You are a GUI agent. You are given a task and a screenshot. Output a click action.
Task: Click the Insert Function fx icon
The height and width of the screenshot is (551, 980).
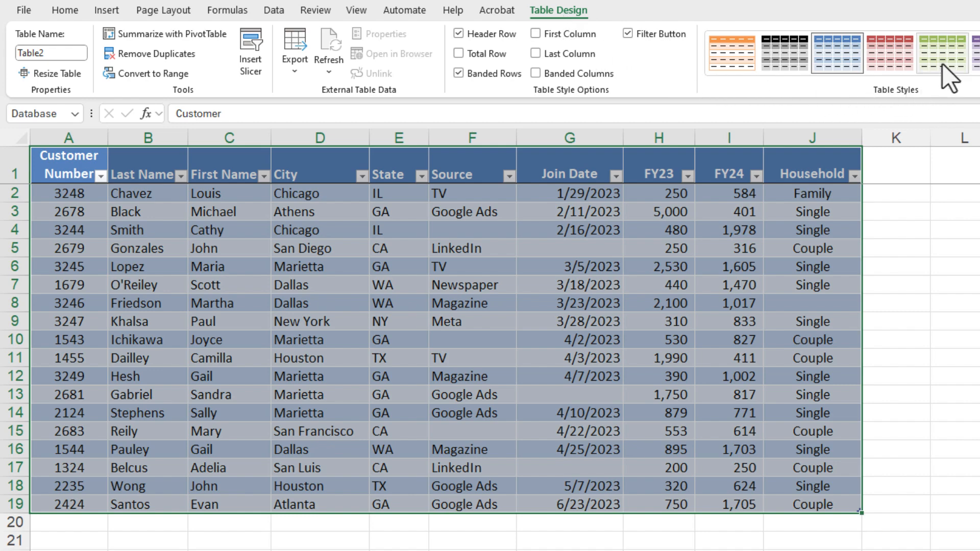pyautogui.click(x=146, y=113)
